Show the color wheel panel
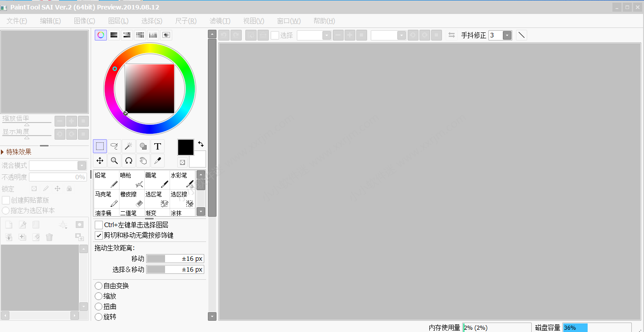The width and height of the screenshot is (644, 332). pyautogui.click(x=101, y=35)
